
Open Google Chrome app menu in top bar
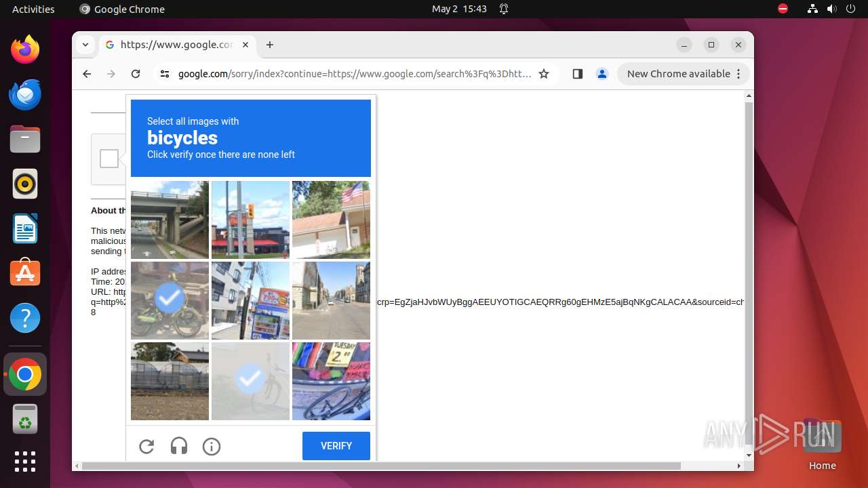[x=122, y=9]
